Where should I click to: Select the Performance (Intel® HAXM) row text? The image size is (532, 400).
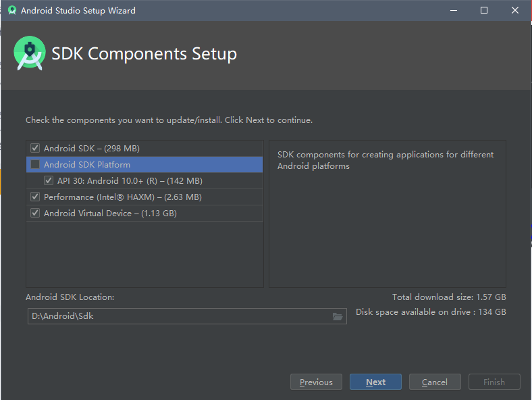[123, 197]
